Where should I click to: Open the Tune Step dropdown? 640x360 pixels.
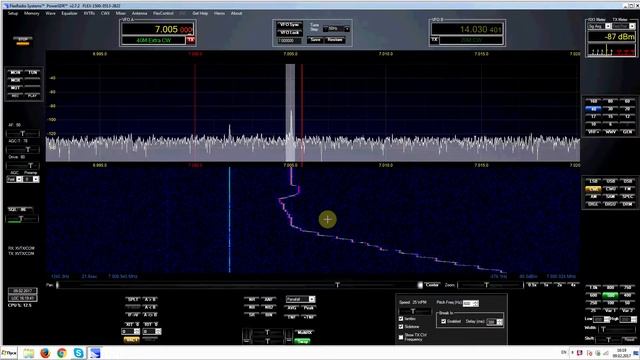click(x=336, y=29)
